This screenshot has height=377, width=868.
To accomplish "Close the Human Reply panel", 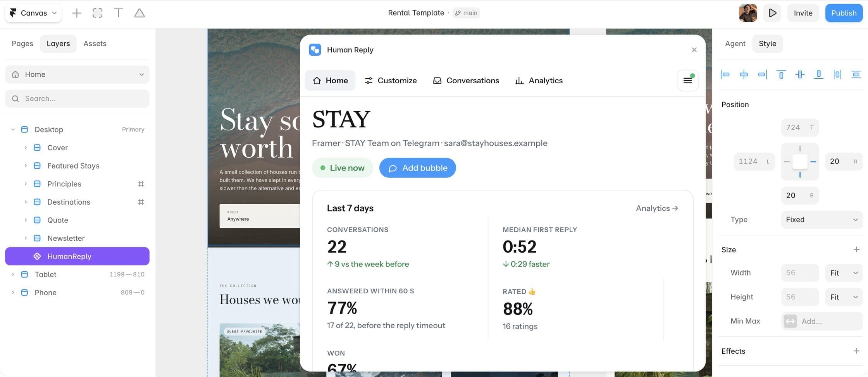I will click(694, 50).
